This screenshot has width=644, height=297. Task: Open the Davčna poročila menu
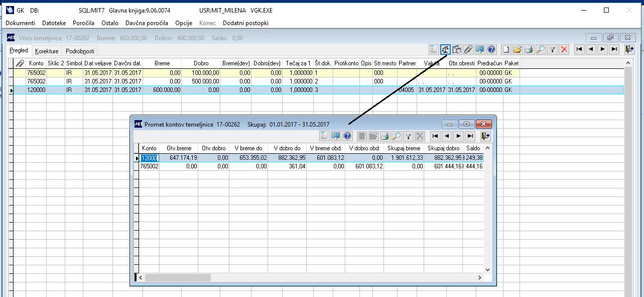(147, 23)
